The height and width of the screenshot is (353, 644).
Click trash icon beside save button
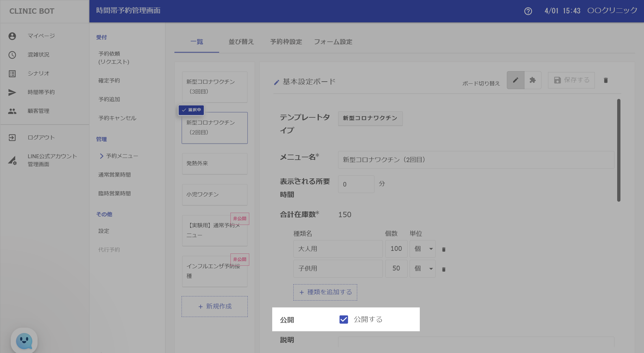coord(606,80)
